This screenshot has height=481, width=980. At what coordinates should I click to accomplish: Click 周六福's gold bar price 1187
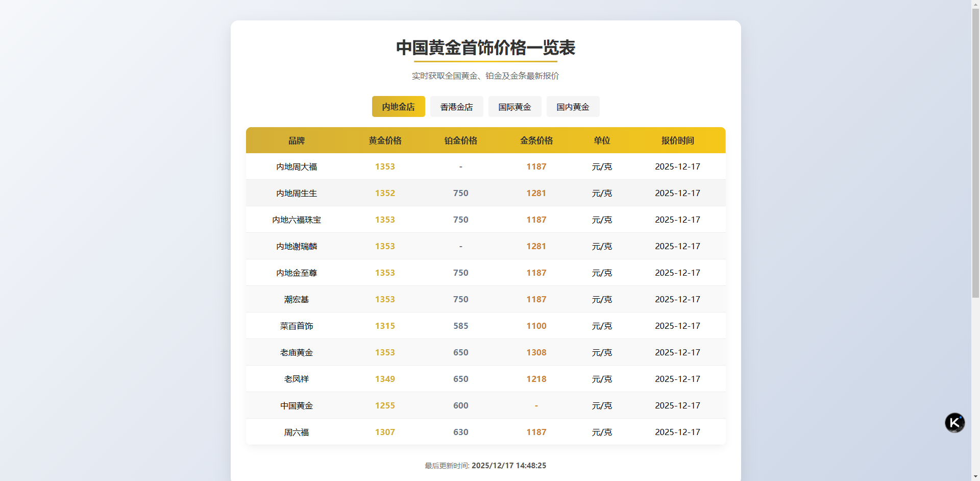pos(536,431)
